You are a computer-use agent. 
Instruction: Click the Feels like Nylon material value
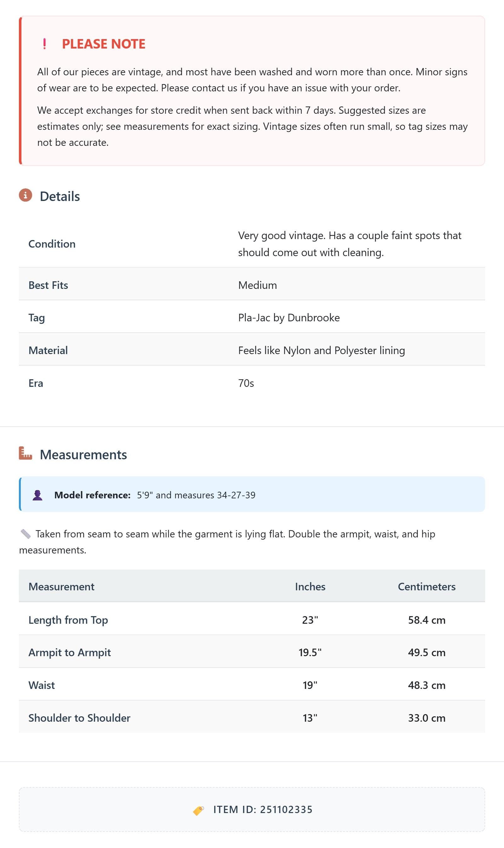coord(322,350)
